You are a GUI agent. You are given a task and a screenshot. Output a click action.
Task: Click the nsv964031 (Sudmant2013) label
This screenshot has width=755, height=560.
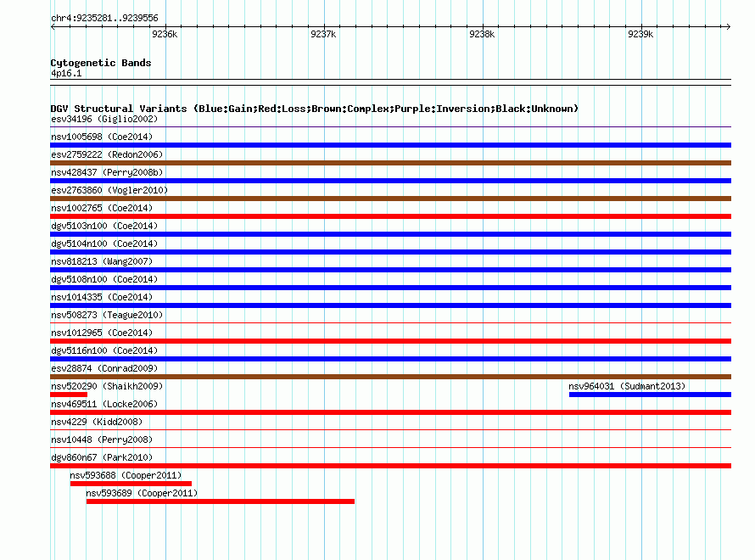coord(626,386)
